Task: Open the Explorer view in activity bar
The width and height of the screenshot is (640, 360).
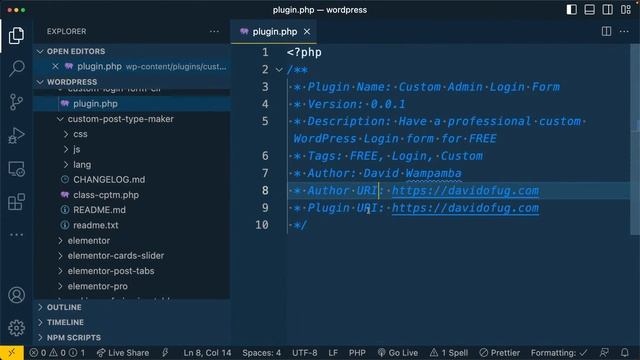Action: 16,36
